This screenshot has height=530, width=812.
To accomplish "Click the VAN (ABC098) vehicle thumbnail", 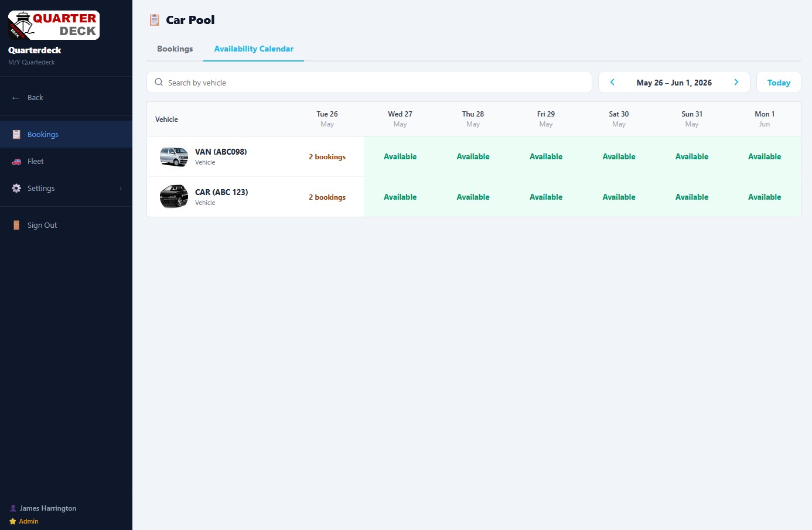I will click(x=174, y=157).
